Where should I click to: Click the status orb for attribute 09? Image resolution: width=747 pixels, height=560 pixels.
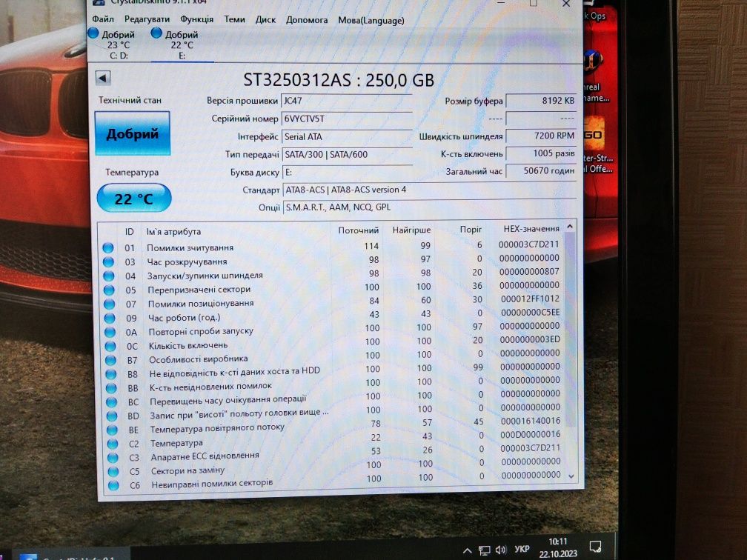(110, 318)
